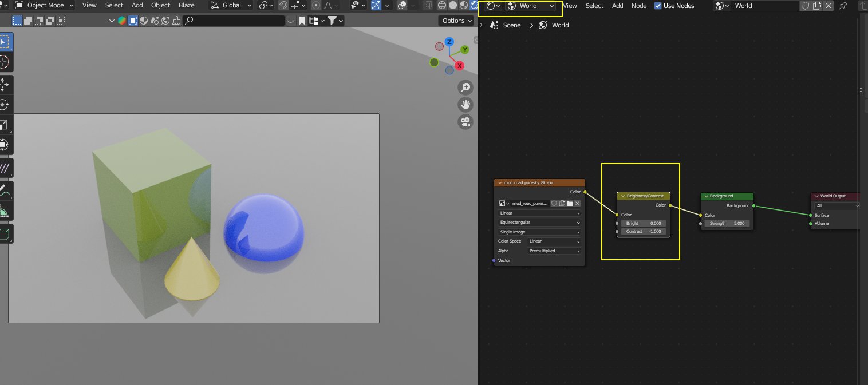Click the Bright value field
Screen dimensions: 868x385
pos(644,223)
